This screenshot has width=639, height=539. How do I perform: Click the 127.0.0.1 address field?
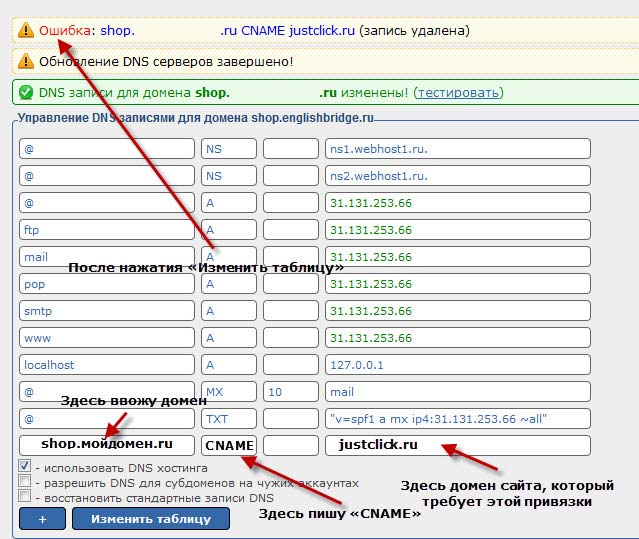458,365
